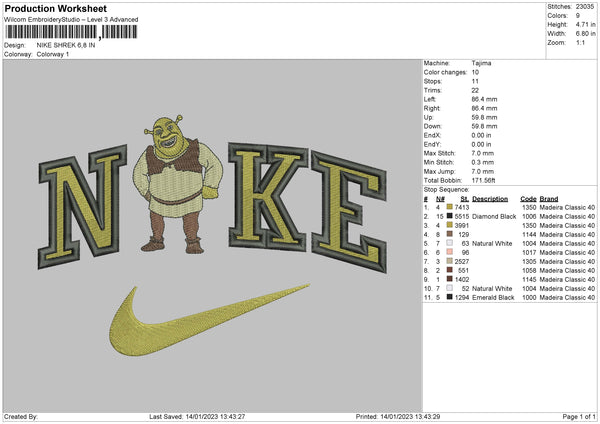This screenshot has height=424, width=600.
Task: Click the white swatch with 63 stitches
Action: 450,243
